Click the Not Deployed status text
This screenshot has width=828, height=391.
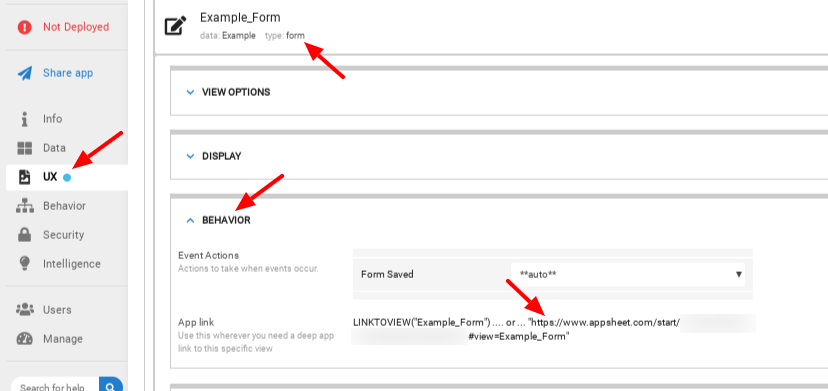point(76,27)
